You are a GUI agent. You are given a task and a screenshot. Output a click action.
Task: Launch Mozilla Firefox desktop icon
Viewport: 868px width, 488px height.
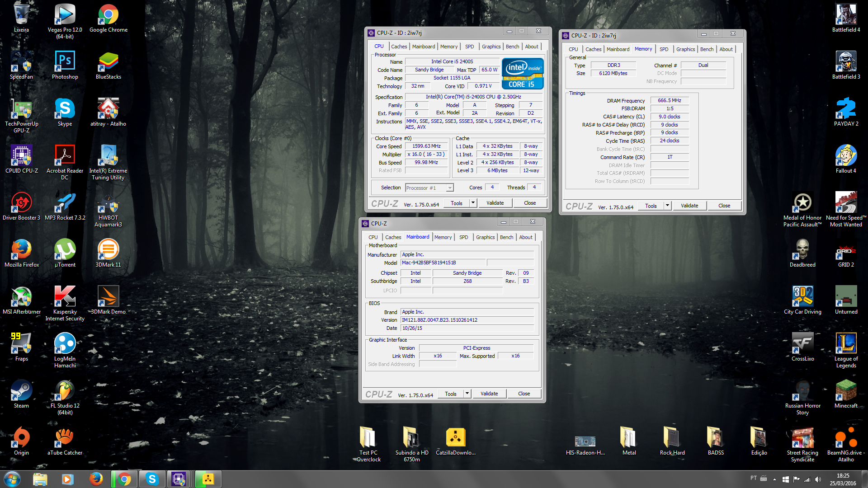pyautogui.click(x=21, y=253)
